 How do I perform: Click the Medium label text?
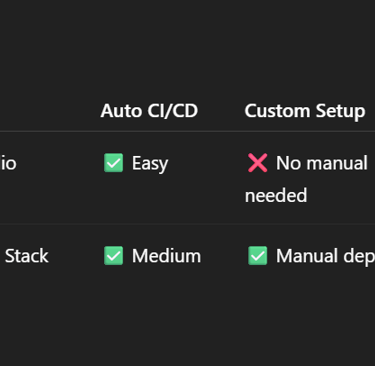[166, 256]
